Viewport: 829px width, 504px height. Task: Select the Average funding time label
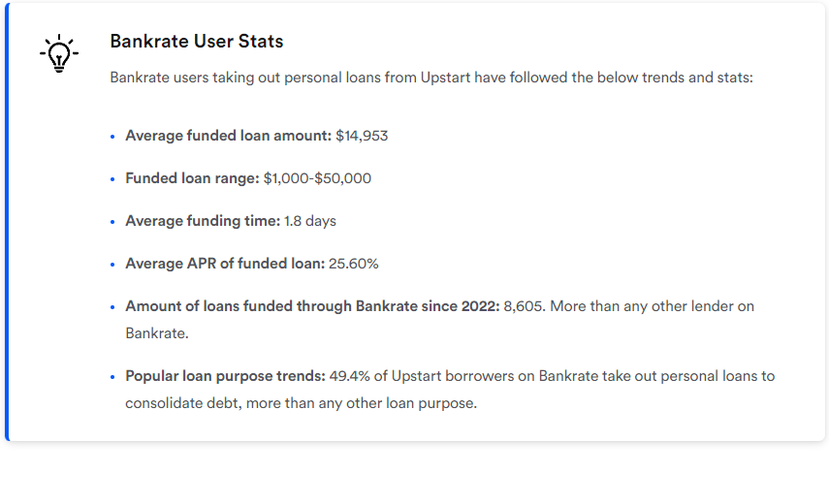203,221
